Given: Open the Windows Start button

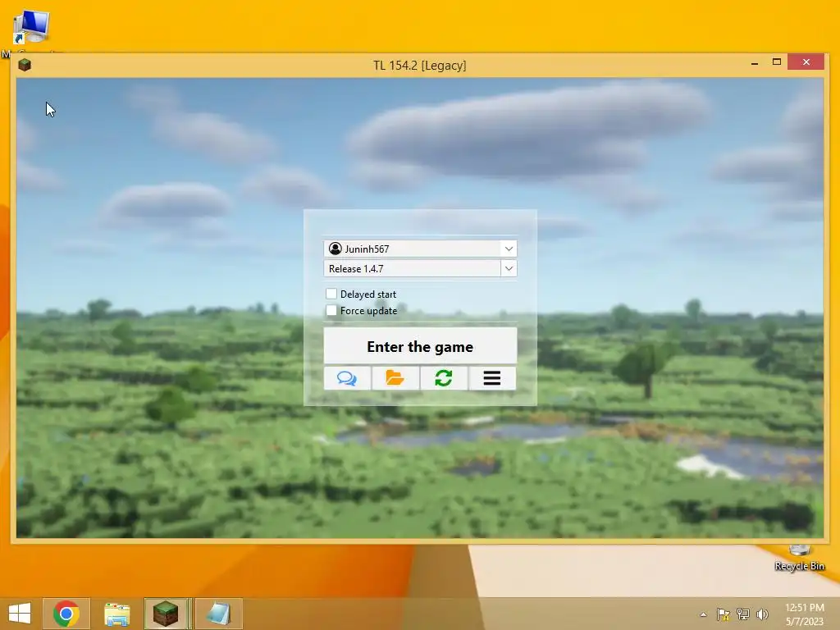Looking at the screenshot, I should click(20, 614).
